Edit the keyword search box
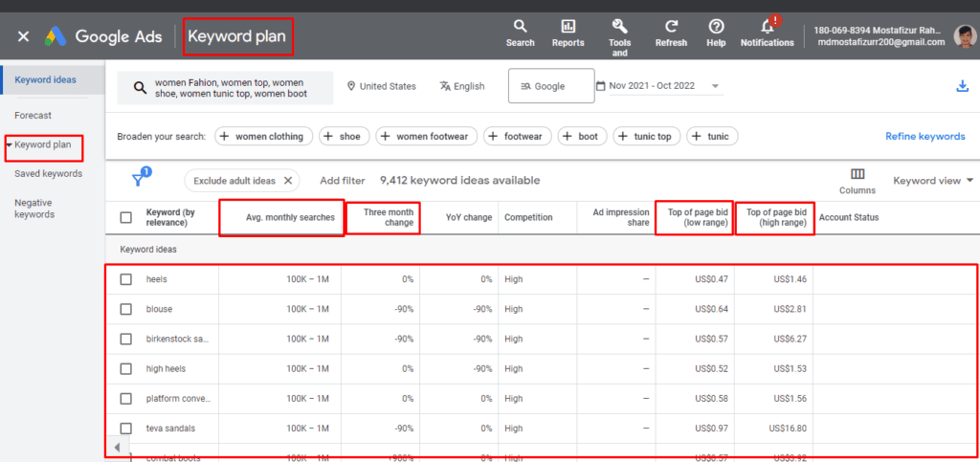 point(225,88)
